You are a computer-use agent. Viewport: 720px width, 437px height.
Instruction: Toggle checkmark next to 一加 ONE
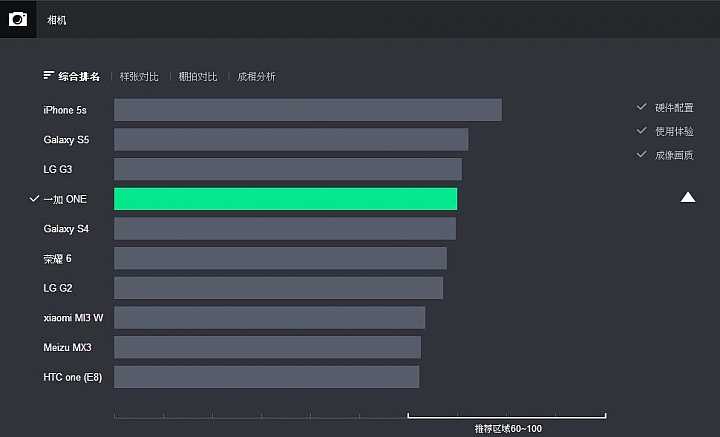(x=34, y=199)
